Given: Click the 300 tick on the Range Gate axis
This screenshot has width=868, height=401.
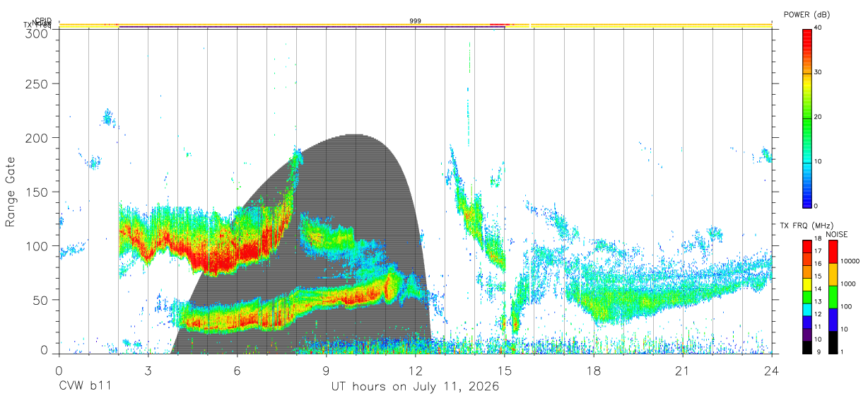Looking at the screenshot, I should 37,33.
